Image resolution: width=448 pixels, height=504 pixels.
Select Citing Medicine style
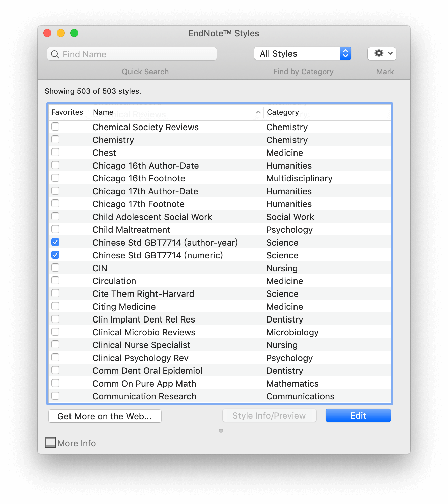tap(124, 307)
